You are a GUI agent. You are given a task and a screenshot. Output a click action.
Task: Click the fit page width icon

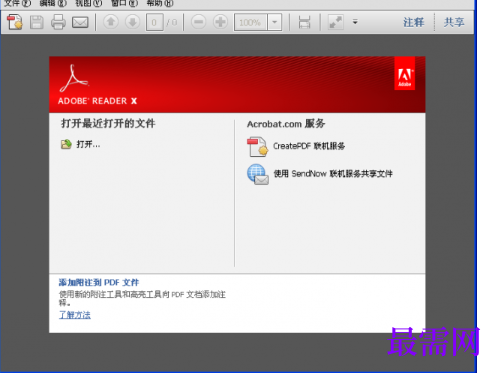pos(304,22)
